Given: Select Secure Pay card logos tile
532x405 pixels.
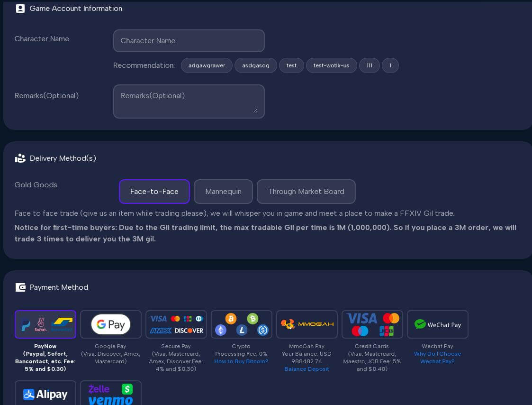Looking at the screenshot, I should coord(176,324).
